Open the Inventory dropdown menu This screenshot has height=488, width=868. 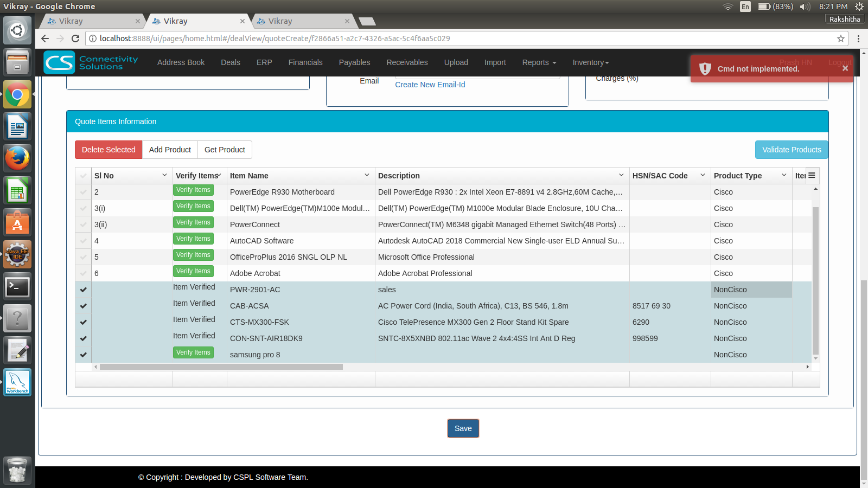point(590,62)
